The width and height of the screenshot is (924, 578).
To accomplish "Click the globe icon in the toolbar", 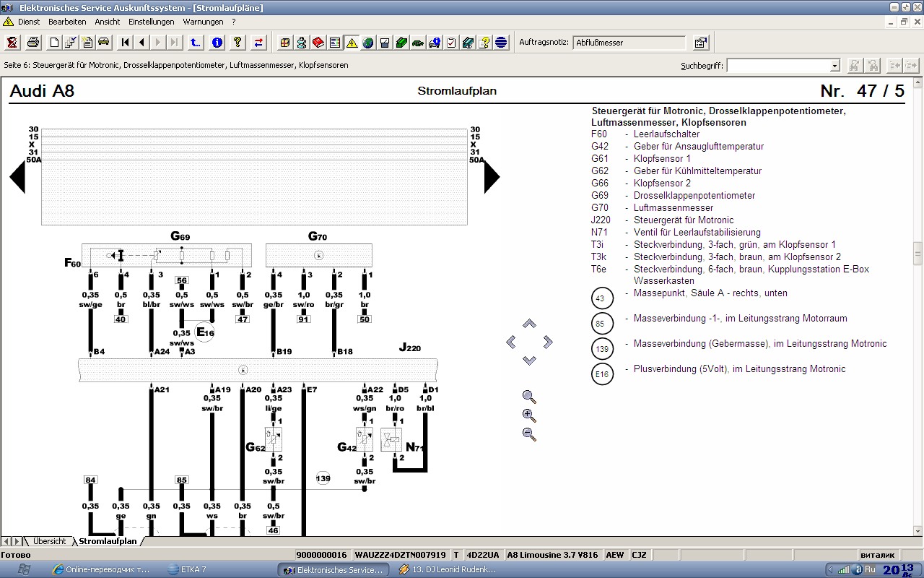I will click(368, 43).
